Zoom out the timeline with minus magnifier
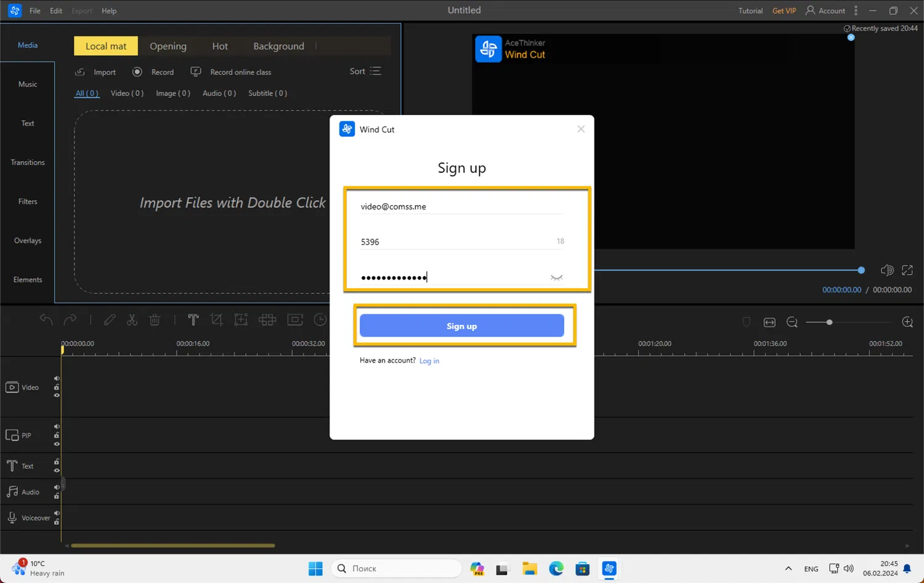 click(792, 323)
